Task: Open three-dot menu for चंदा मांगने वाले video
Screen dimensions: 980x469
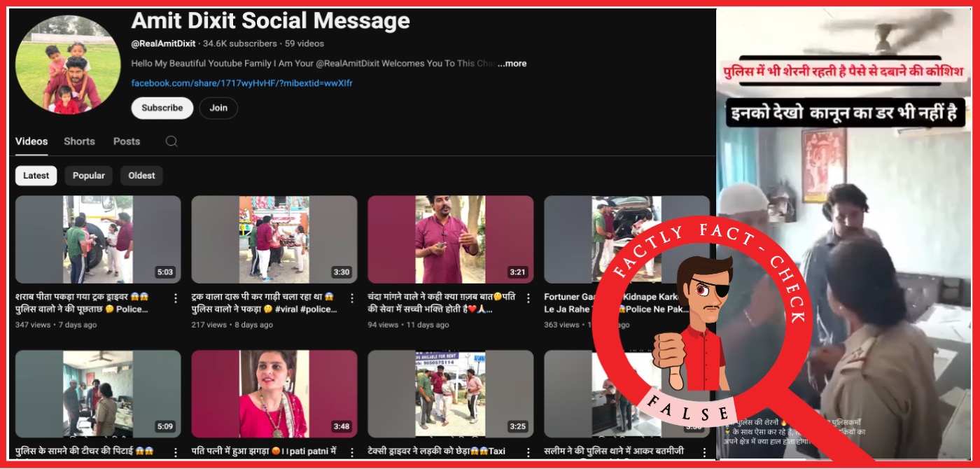Action: [528, 298]
